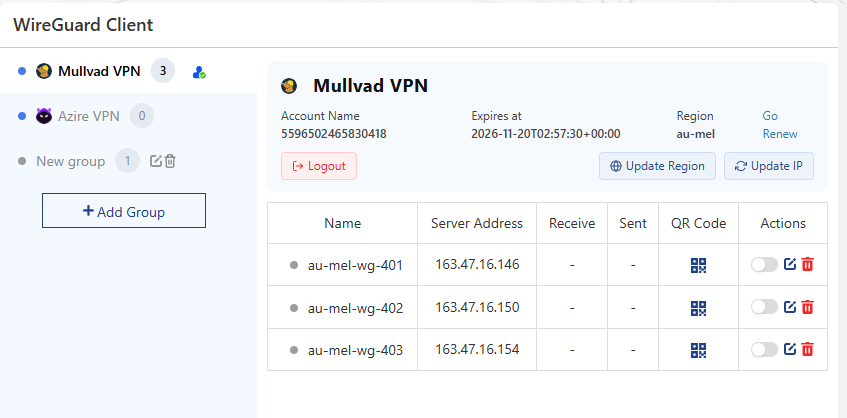Enable the au-mel-wg-403 connection switch
847x418 pixels.
click(764, 349)
